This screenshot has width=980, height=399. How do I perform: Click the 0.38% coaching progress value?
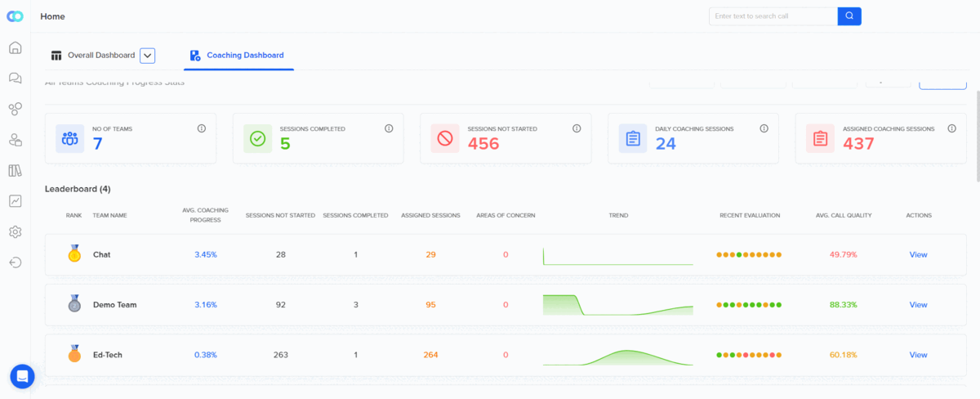tap(206, 355)
